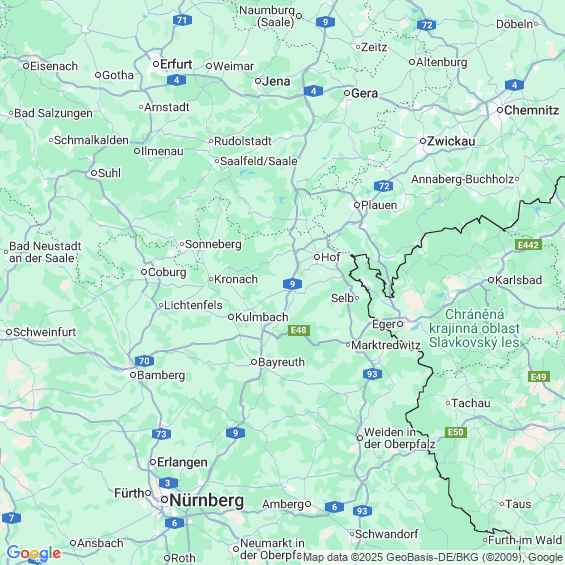This screenshot has height=565, width=565.
Task: Click the A73 highway shield north of Erlangen
Action: coord(161,434)
